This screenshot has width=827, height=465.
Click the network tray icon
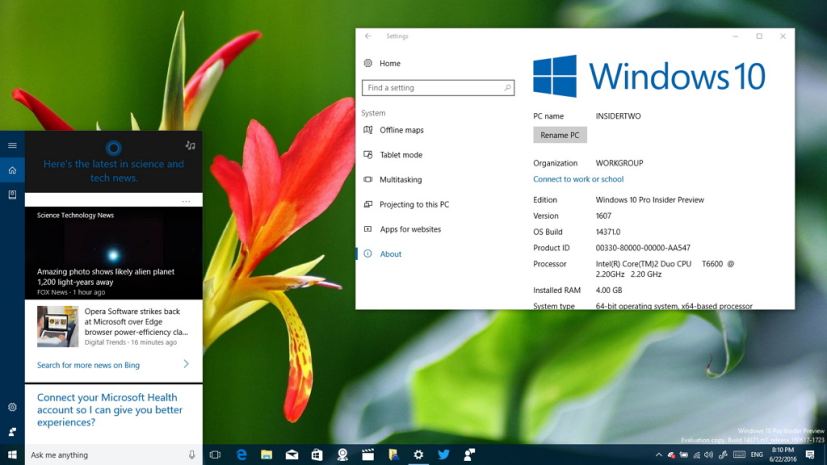point(696,454)
